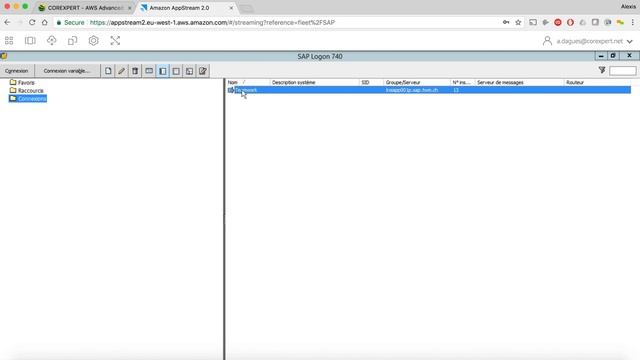Click the edit note toolbar icon
640x360 pixels.
click(203, 71)
